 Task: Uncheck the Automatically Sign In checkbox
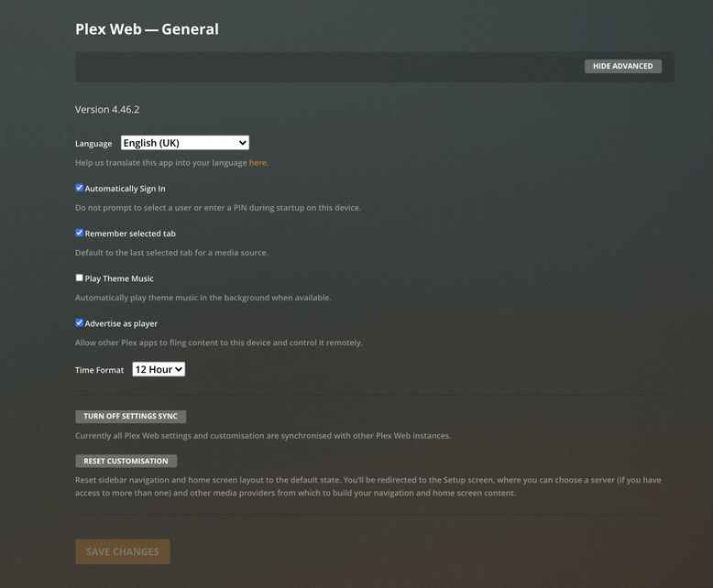point(79,188)
